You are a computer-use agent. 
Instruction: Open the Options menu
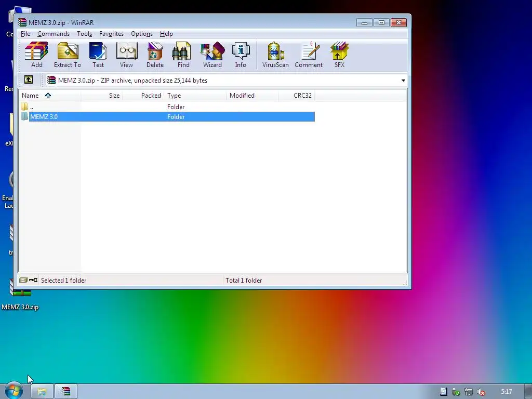[x=142, y=34]
